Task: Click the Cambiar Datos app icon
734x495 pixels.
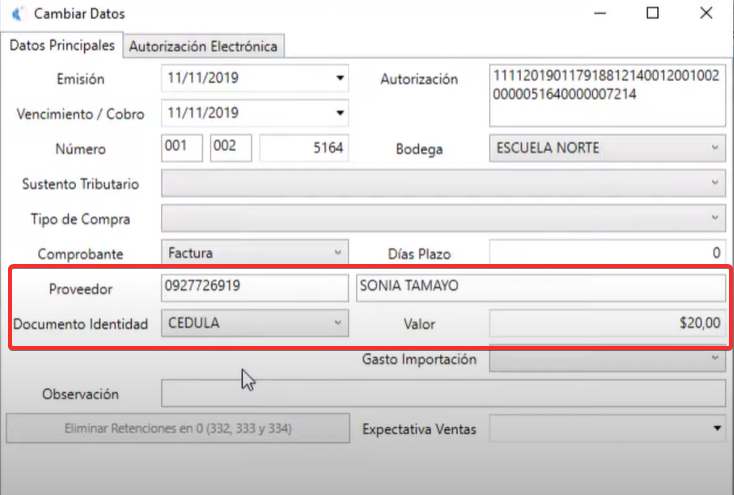Action: coord(17,14)
